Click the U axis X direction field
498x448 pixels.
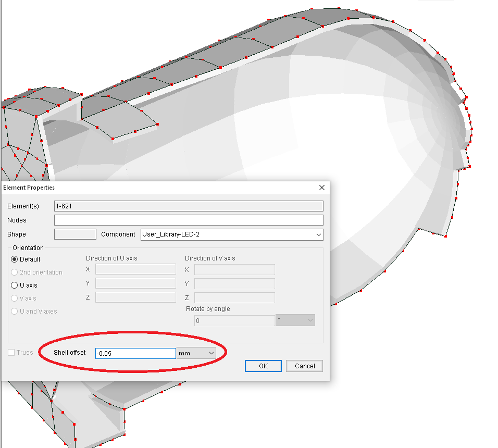[135, 269]
